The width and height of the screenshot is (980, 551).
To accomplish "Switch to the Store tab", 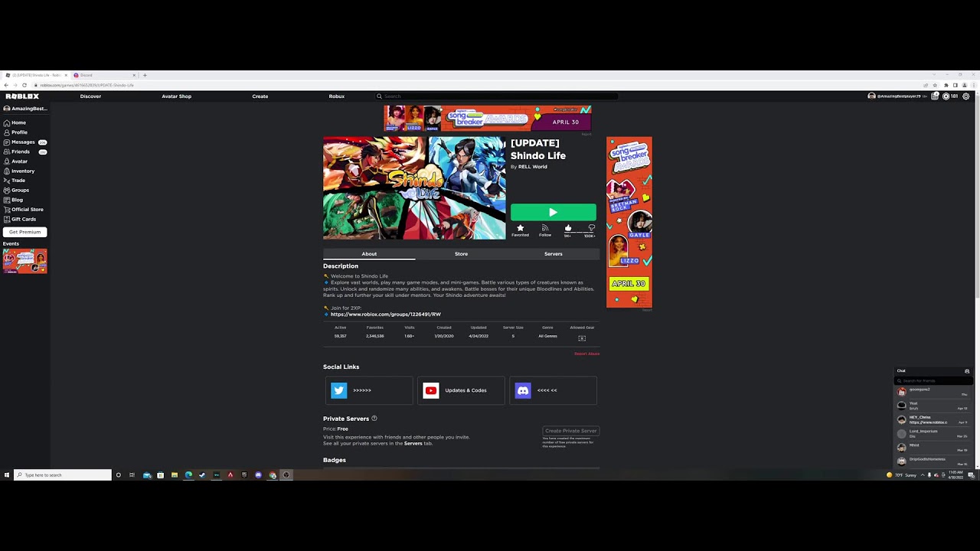I will [x=461, y=254].
